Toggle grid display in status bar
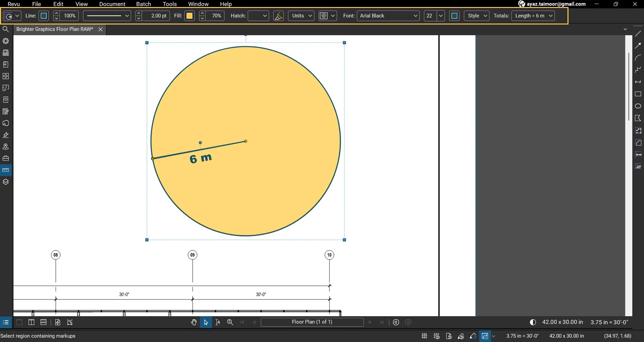 coord(424,336)
